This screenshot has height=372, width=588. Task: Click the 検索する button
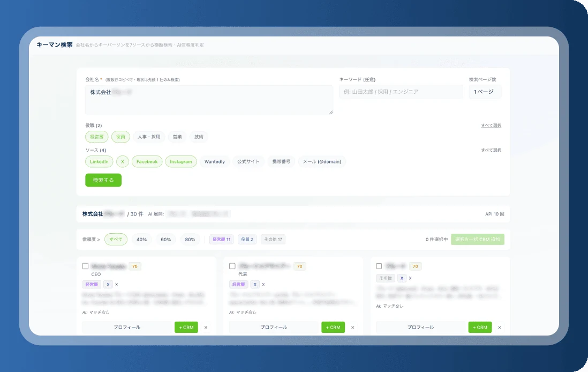(x=103, y=180)
